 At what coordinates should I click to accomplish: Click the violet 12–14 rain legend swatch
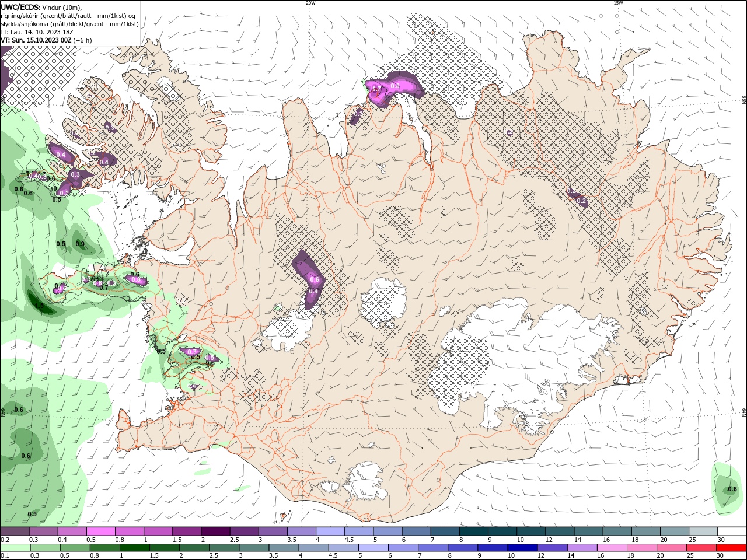pyautogui.click(x=552, y=548)
